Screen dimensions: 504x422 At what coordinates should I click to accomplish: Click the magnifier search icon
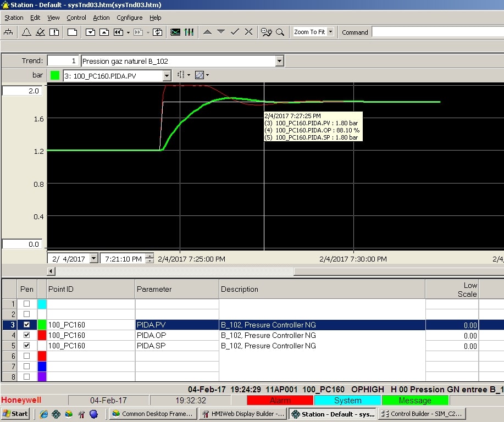(280, 32)
